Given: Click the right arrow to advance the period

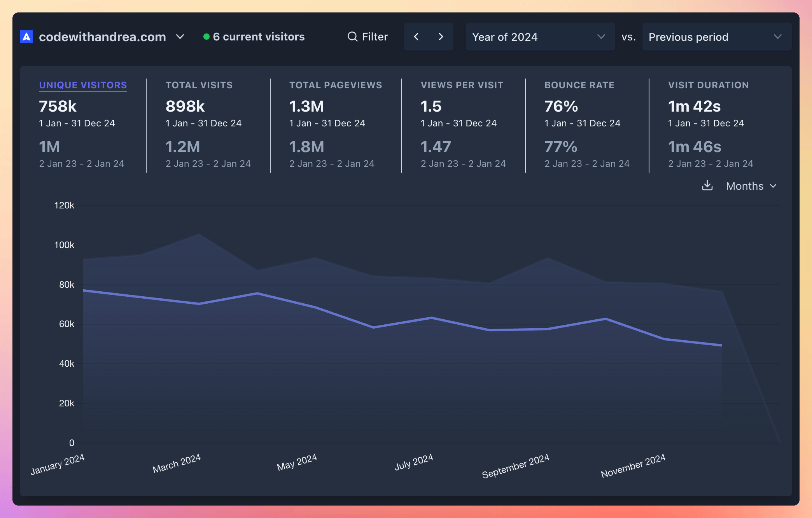Looking at the screenshot, I should 441,37.
